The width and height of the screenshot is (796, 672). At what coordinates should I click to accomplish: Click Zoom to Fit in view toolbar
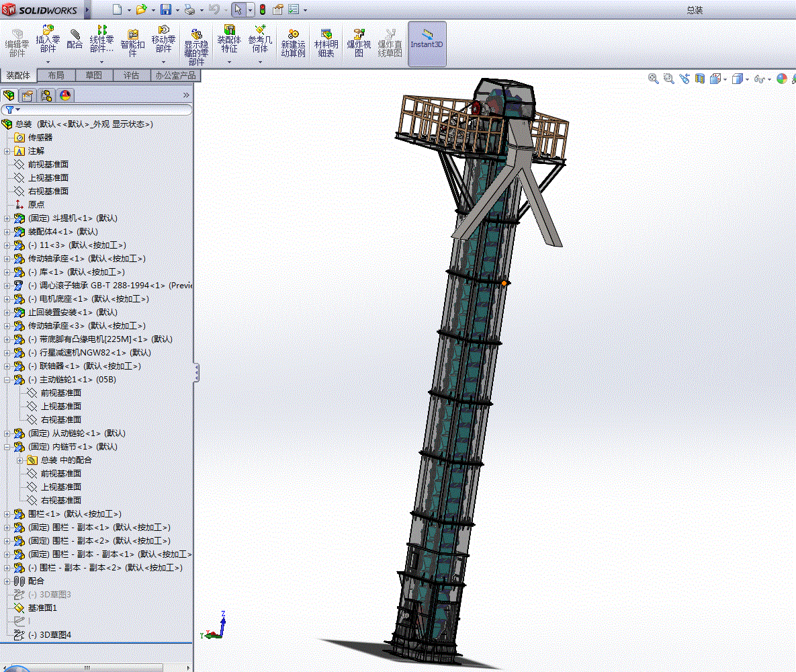pos(654,79)
